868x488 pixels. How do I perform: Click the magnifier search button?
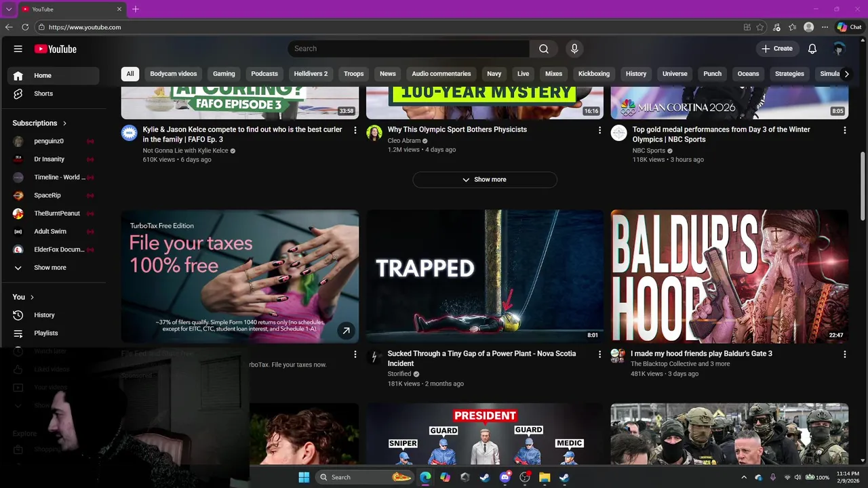(544, 49)
